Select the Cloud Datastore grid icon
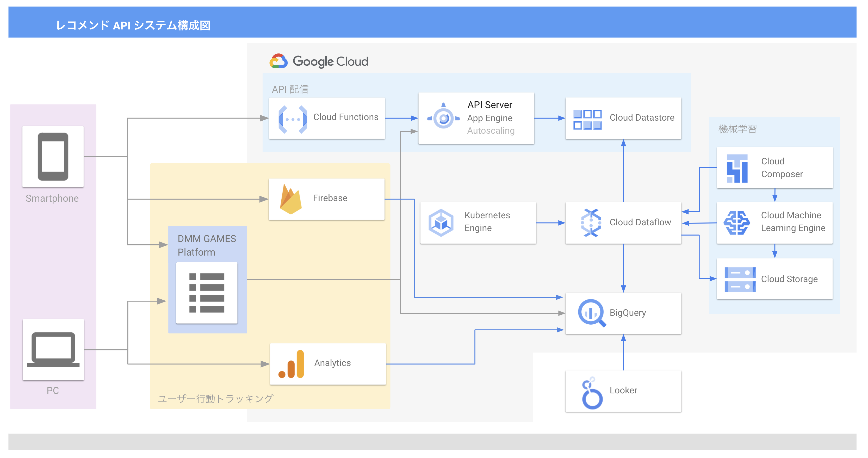The height and width of the screenshot is (458, 868). coord(587,119)
